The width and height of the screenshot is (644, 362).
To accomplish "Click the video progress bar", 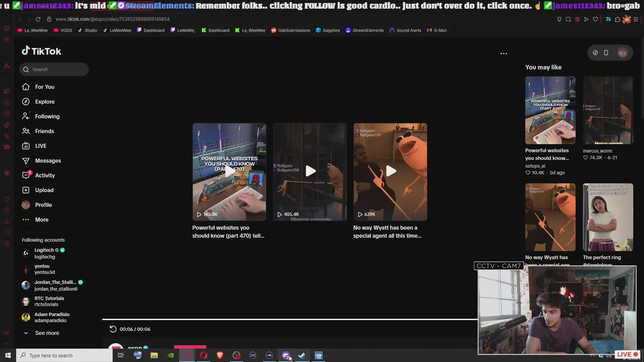I will (x=290, y=319).
